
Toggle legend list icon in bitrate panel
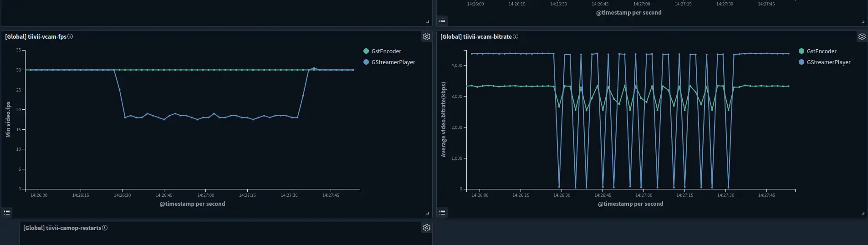coord(442,212)
